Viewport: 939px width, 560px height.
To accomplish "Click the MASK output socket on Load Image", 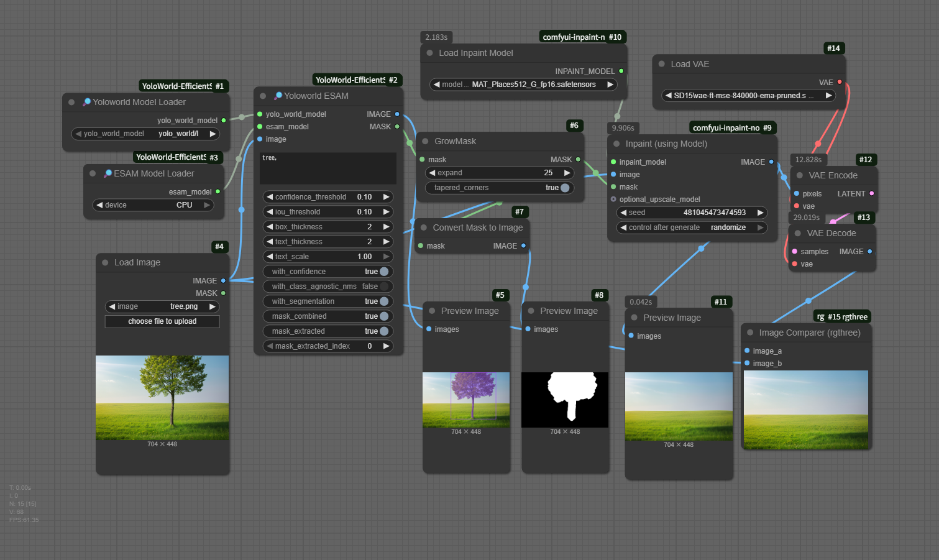I will (x=223, y=293).
